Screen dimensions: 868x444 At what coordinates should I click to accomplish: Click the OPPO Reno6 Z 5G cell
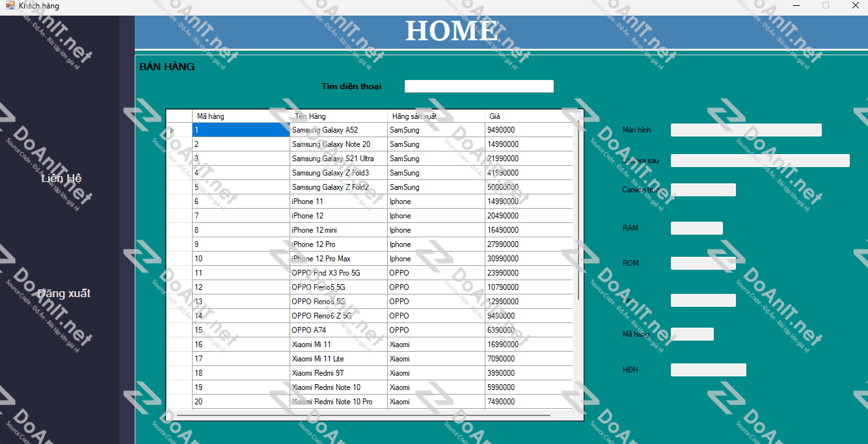(x=338, y=316)
